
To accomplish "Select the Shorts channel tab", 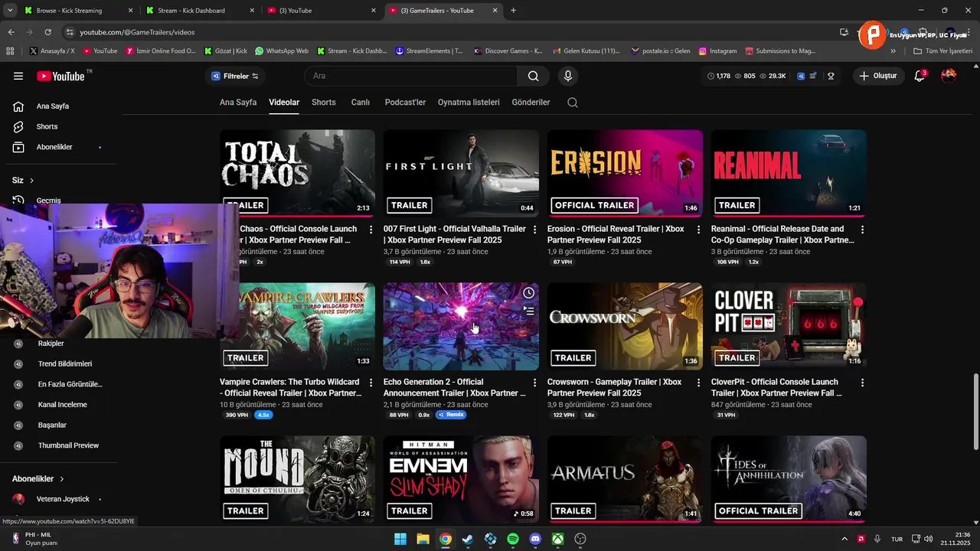I will click(x=324, y=103).
